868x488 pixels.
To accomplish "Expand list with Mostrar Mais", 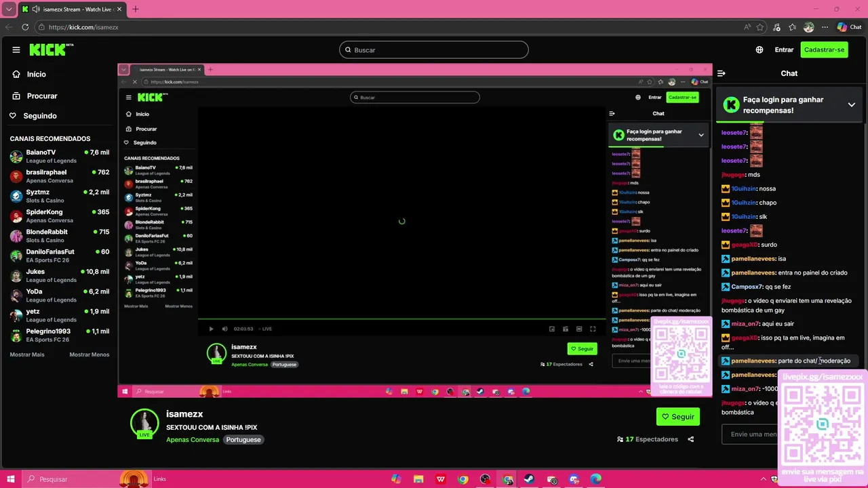I will coord(27,354).
